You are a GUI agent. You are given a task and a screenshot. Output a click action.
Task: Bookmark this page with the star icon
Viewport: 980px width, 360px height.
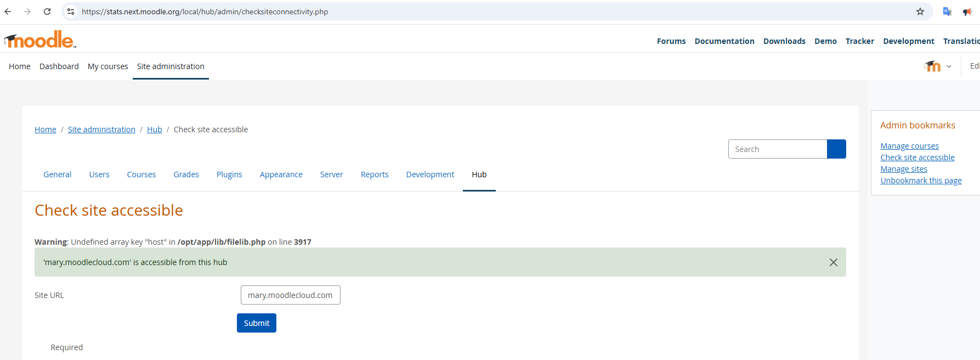pos(920,12)
